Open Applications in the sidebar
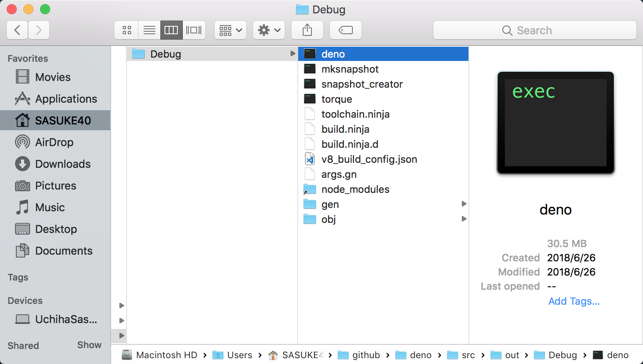The image size is (643, 364). [x=55, y=99]
